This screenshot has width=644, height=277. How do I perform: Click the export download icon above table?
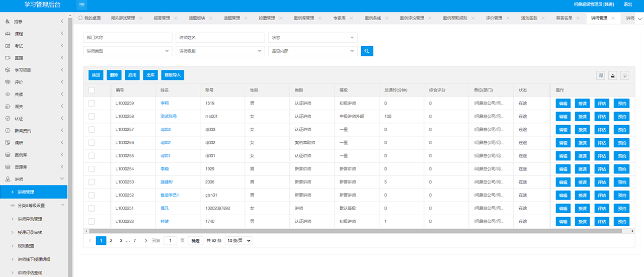click(625, 75)
